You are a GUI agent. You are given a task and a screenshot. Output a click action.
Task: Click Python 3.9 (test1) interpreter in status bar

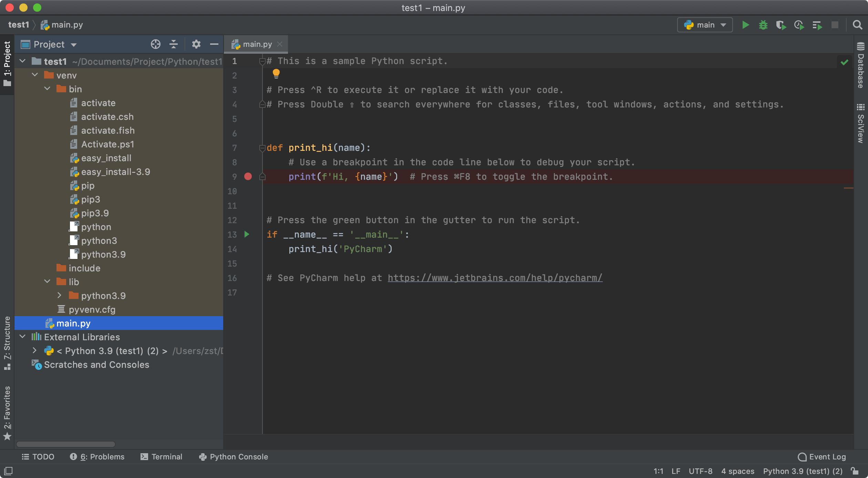click(x=803, y=471)
